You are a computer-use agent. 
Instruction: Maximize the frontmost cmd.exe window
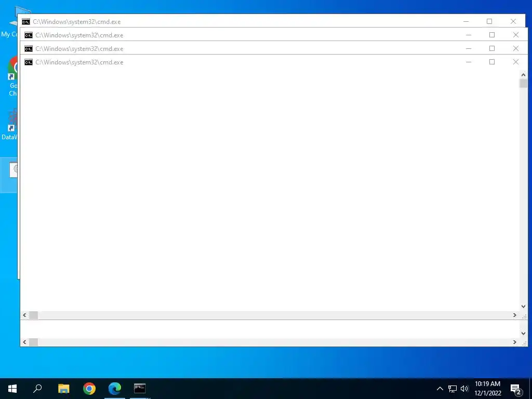pos(492,62)
